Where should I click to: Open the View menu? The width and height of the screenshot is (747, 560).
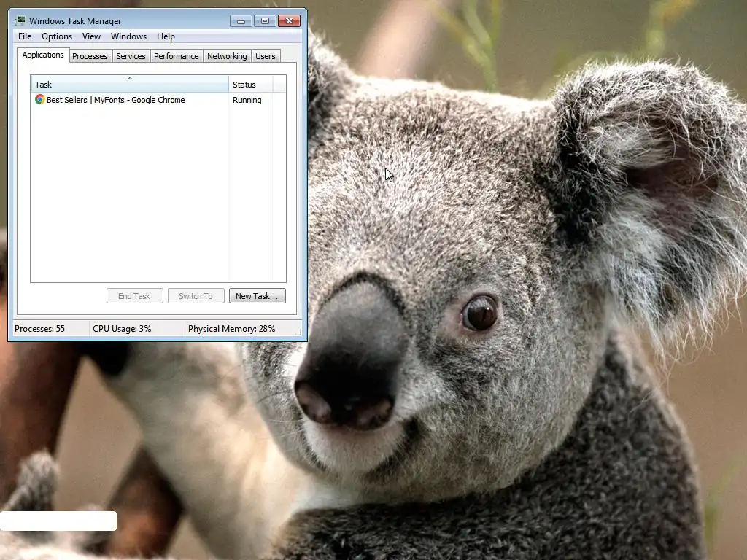91,36
